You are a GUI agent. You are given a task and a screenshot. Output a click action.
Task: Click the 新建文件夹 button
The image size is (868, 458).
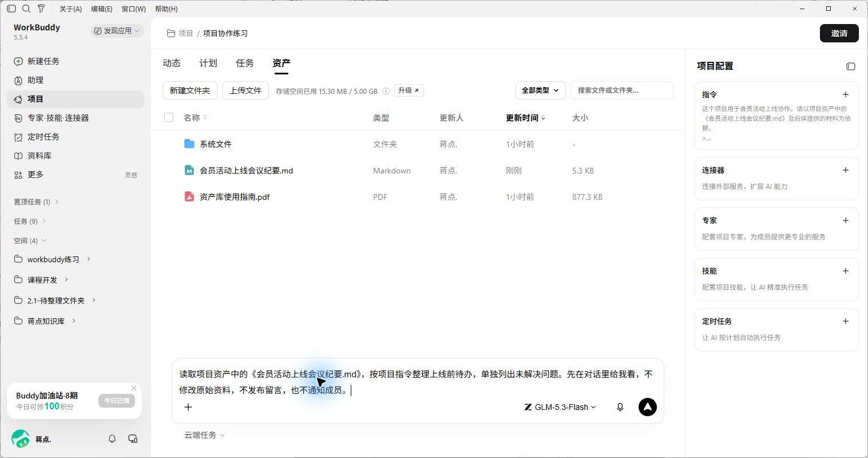point(190,90)
